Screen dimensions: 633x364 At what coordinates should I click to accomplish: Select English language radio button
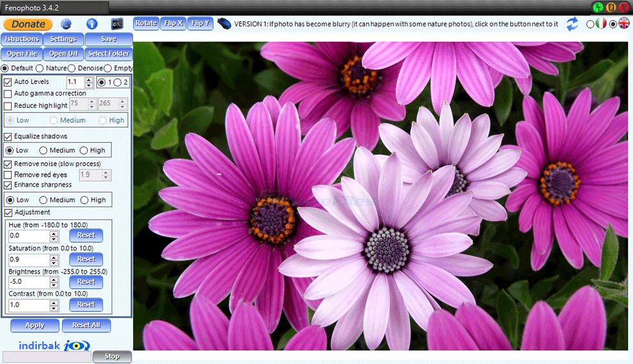(x=613, y=25)
